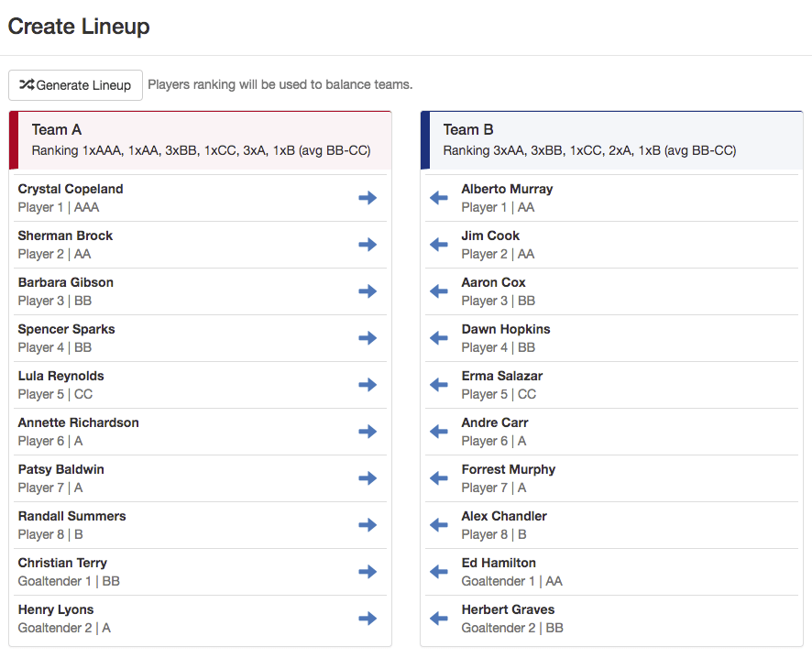Screen dimensions: 812x658
Task: Select the Team A header panel
Action: pyautogui.click(x=201, y=140)
